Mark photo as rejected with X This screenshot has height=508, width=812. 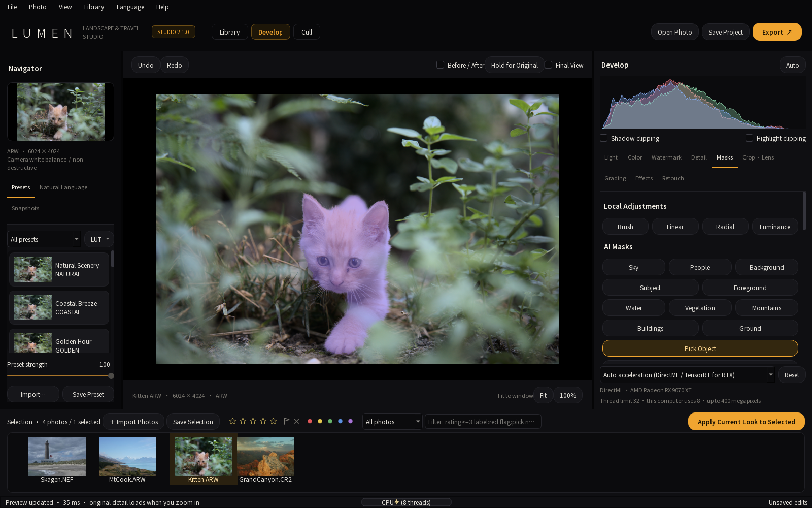point(297,421)
